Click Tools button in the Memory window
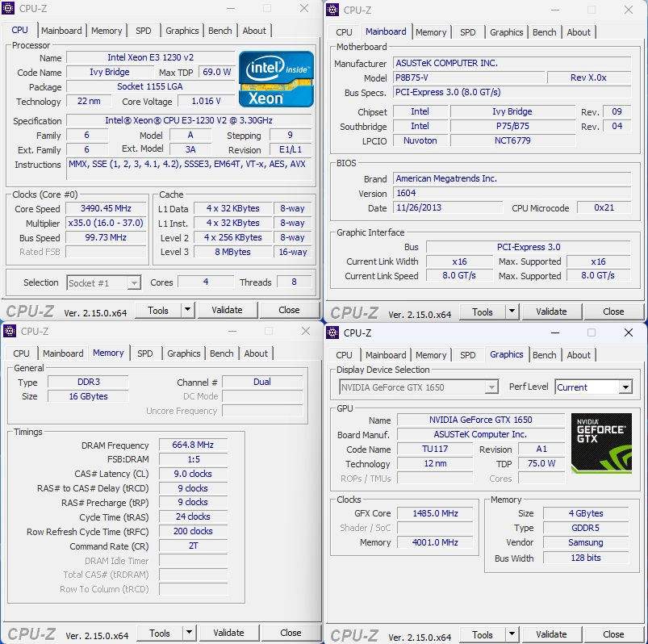This screenshot has height=644, width=648. [x=160, y=633]
